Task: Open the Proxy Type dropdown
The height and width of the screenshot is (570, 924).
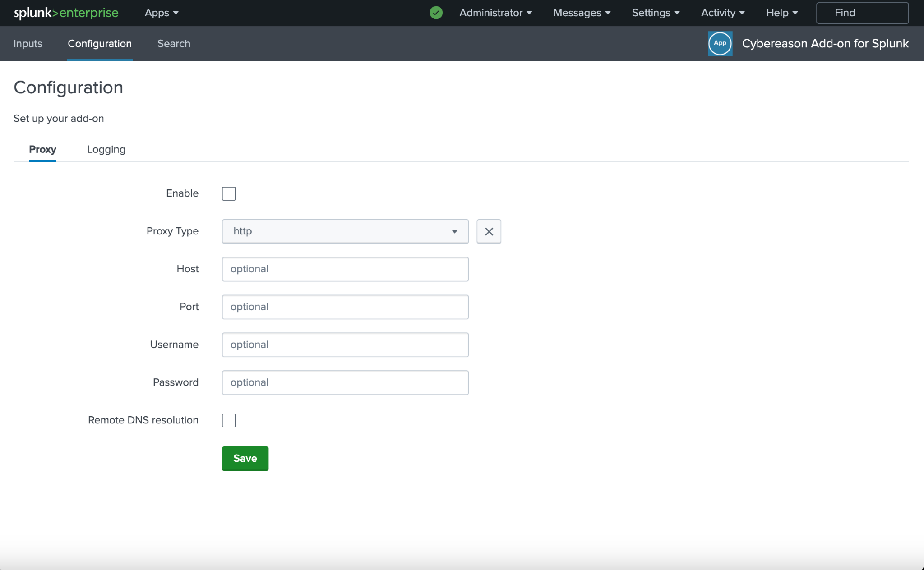Action: (x=345, y=231)
